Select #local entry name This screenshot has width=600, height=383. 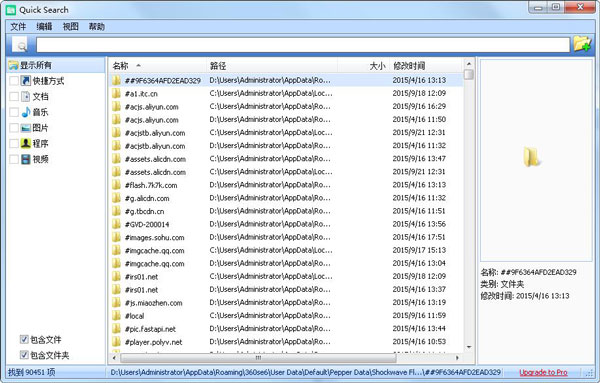(x=134, y=316)
